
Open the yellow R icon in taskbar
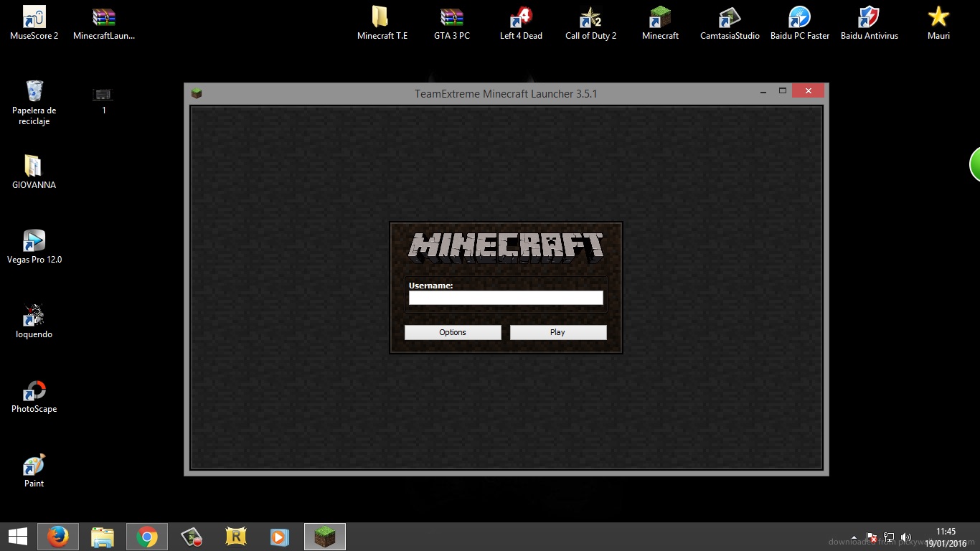pos(236,537)
